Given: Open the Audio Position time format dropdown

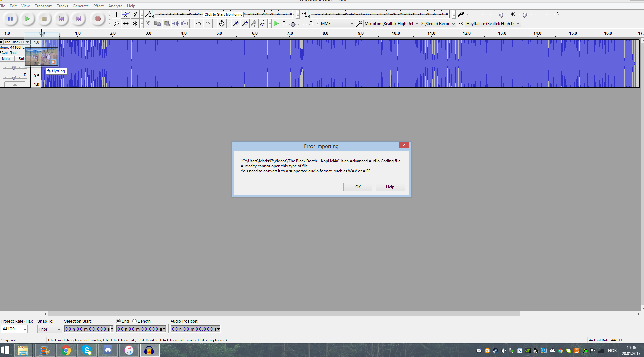Looking at the screenshot, I should coord(218,329).
